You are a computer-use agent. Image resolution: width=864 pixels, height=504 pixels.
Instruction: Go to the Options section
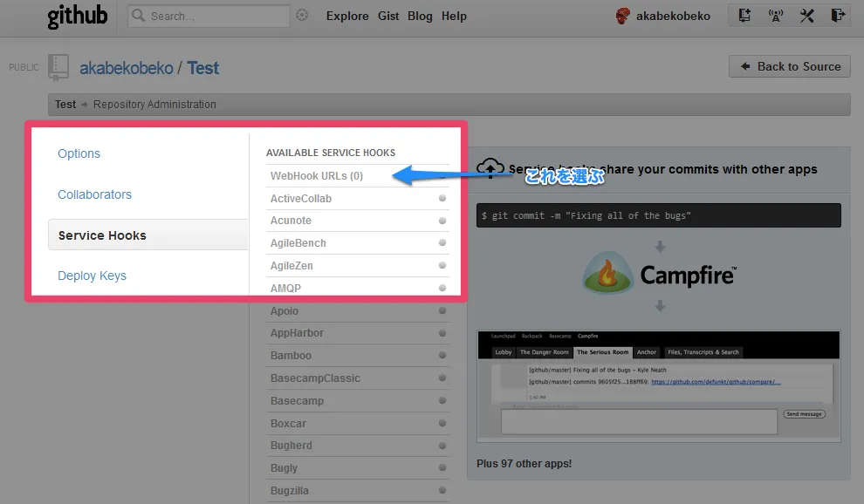click(x=79, y=153)
